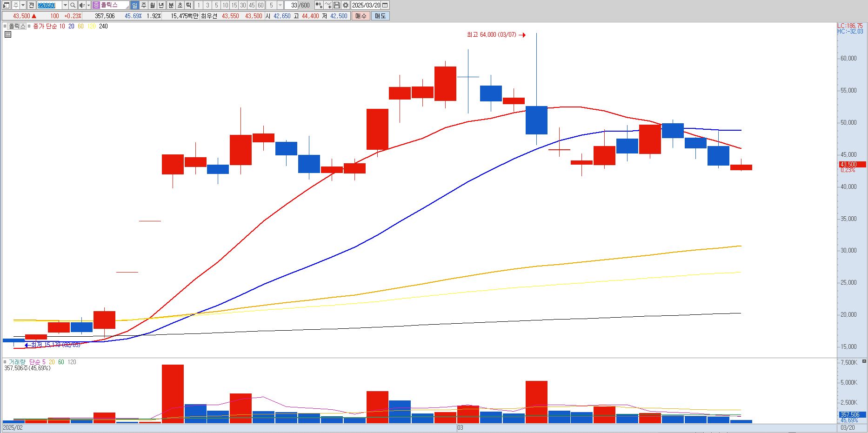Open stock code history dropdown arrow
The width and height of the screenshot is (868, 433).
65,5
